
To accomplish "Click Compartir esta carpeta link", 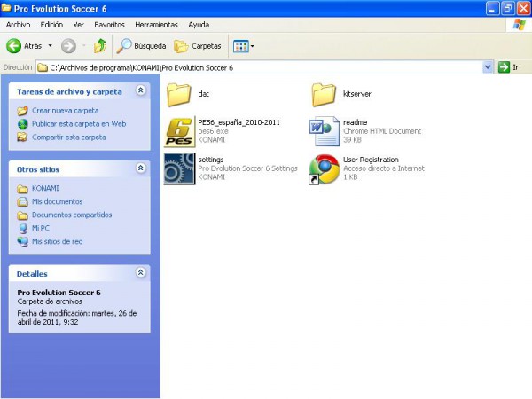I will pos(69,137).
